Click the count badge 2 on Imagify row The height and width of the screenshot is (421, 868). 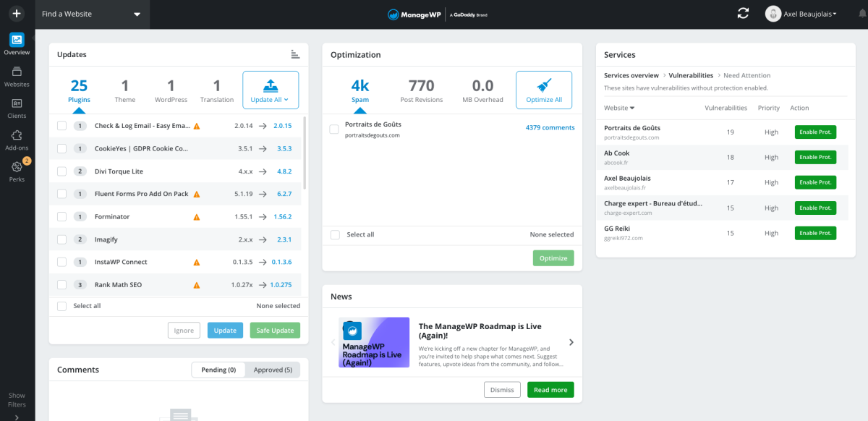coord(81,239)
